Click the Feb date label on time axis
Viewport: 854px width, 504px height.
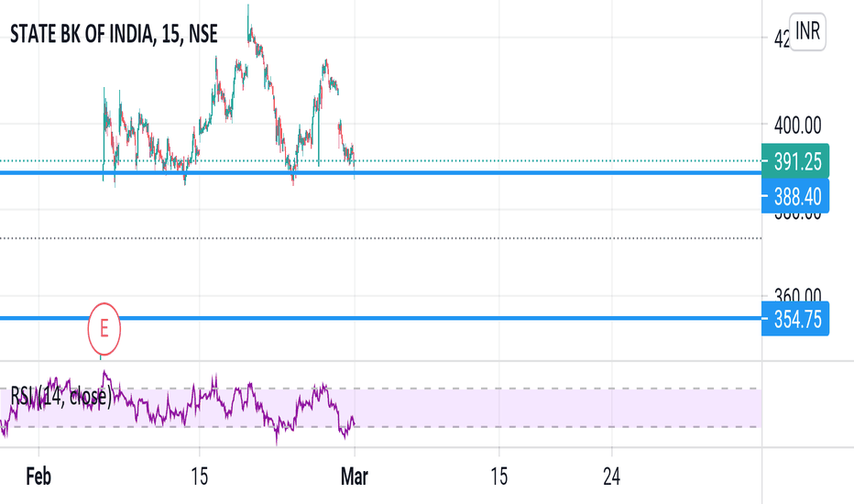pyautogui.click(x=38, y=477)
